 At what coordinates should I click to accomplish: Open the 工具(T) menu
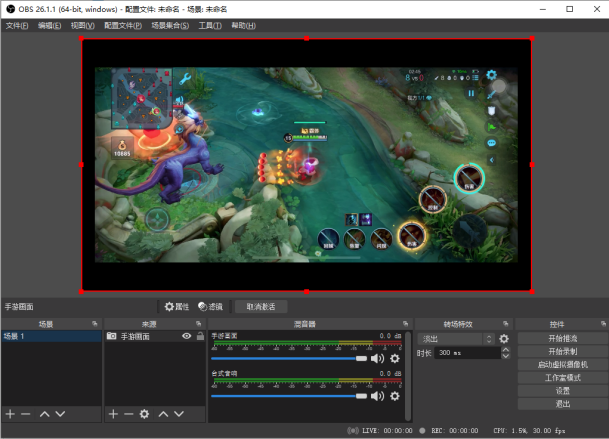click(210, 26)
